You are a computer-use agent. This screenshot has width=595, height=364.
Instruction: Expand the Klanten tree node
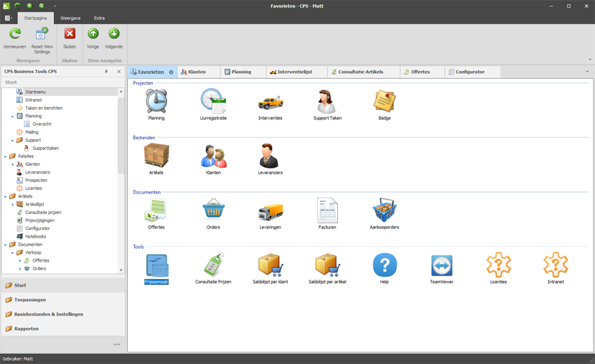pyautogui.click(x=12, y=164)
